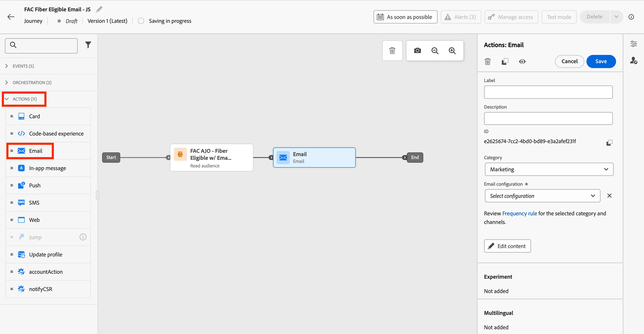Select the Card action in the palette

pos(48,116)
